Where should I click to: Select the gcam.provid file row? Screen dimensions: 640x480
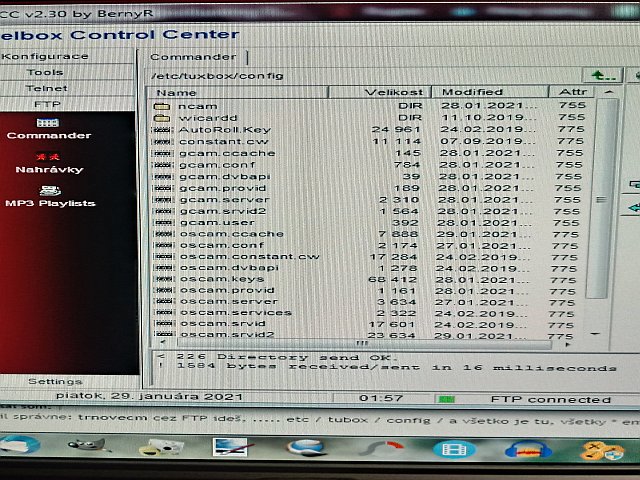(369, 188)
